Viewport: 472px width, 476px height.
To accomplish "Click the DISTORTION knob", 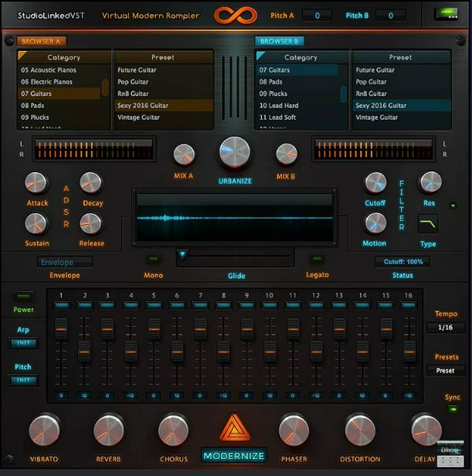I will tap(360, 430).
